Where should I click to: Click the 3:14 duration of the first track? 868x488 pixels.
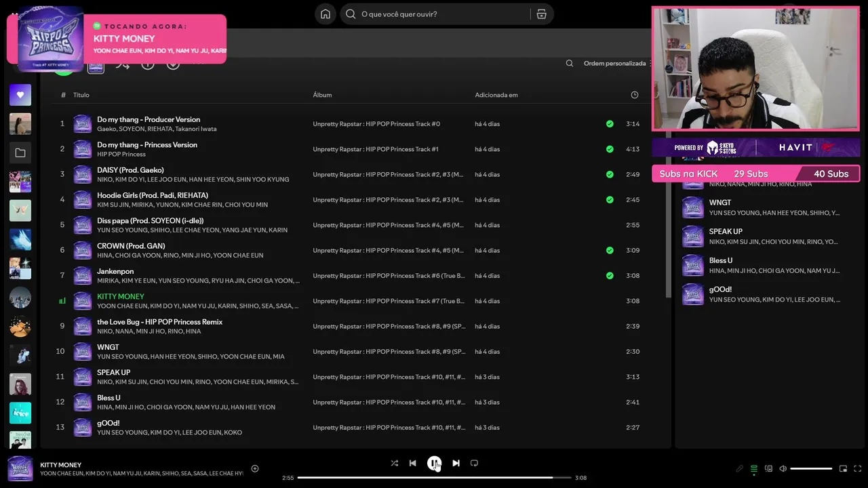(x=633, y=124)
